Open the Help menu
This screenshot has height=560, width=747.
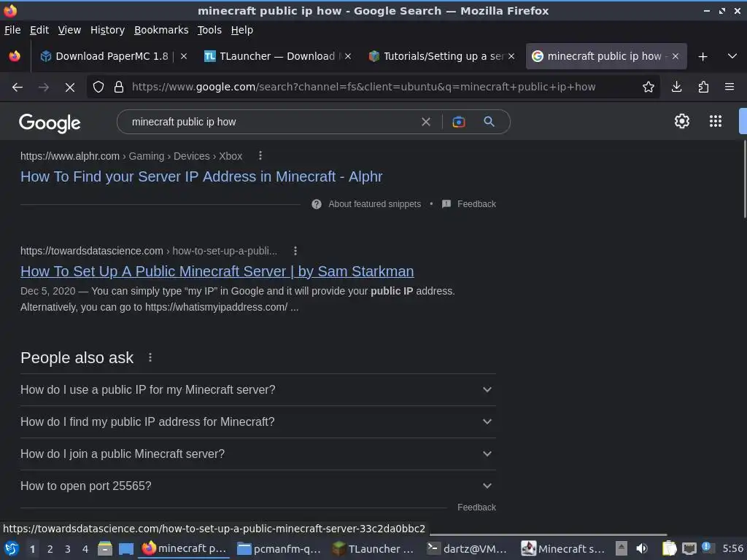tap(241, 30)
